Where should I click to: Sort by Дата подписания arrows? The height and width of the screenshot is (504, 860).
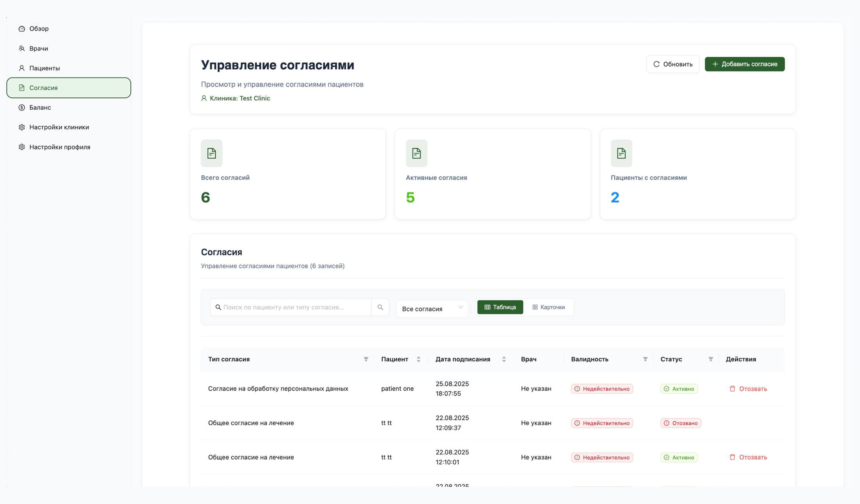(504, 359)
